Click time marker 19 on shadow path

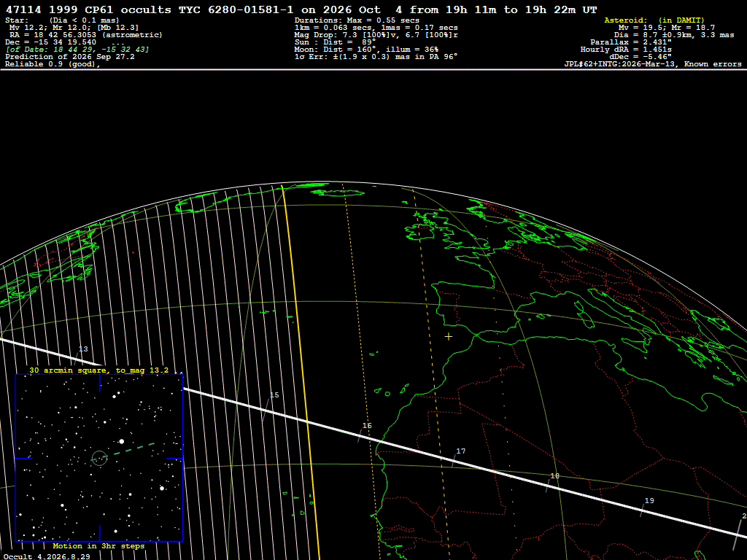click(649, 500)
